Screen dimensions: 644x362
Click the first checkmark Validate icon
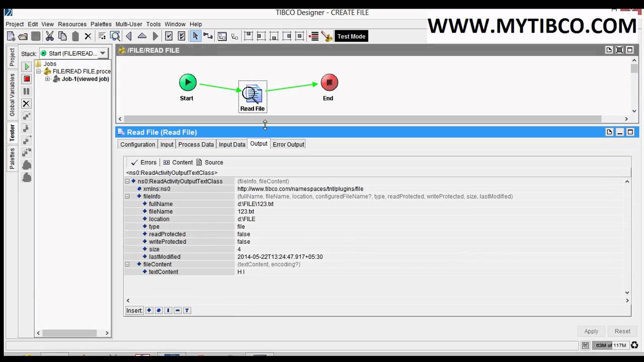coord(169,36)
